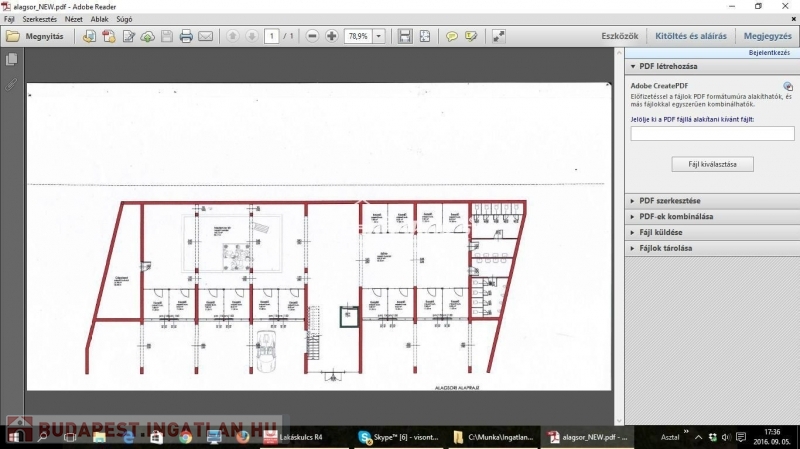Open the Nézet menu
The image size is (800, 449).
[x=74, y=19]
